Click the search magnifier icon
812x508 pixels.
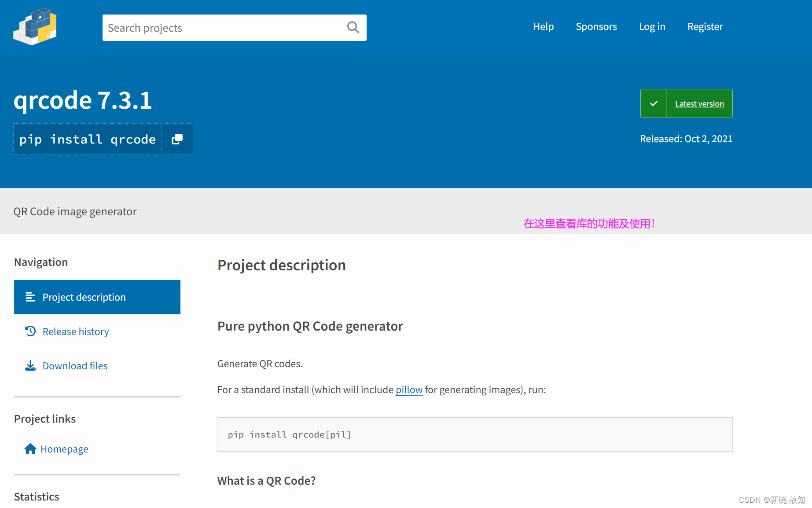353,28
